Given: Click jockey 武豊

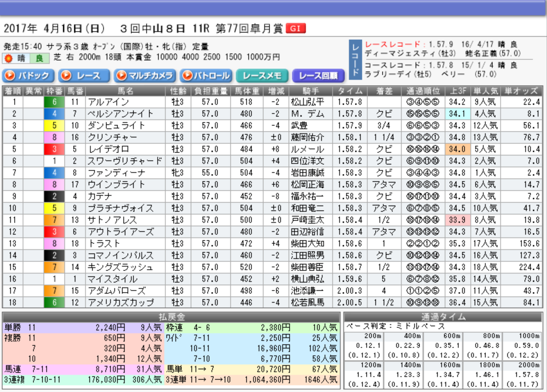Looking at the screenshot, I should pos(299,125).
